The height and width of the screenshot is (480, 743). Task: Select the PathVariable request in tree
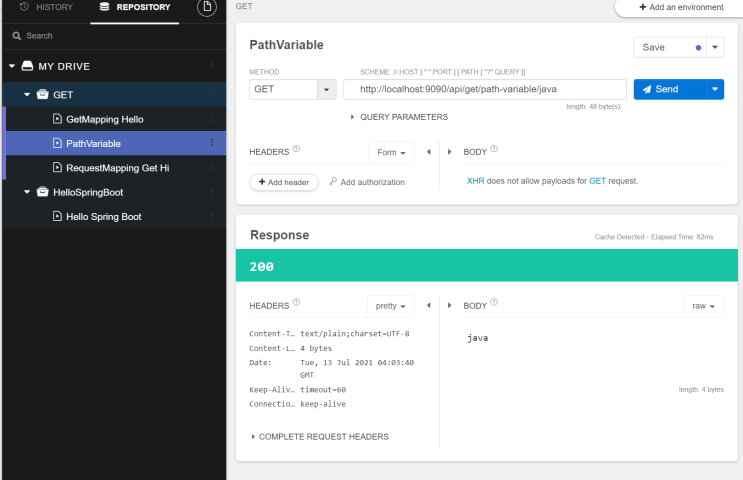[93, 144]
